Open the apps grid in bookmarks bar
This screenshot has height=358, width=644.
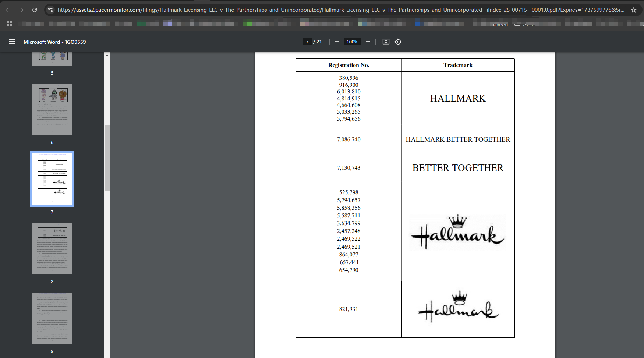coord(10,24)
